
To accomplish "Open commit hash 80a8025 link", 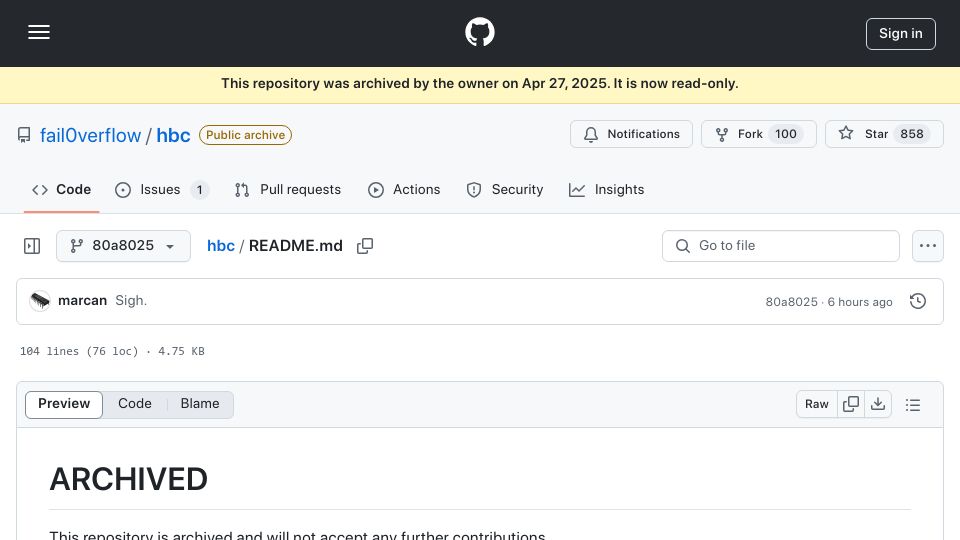I will [x=791, y=302].
